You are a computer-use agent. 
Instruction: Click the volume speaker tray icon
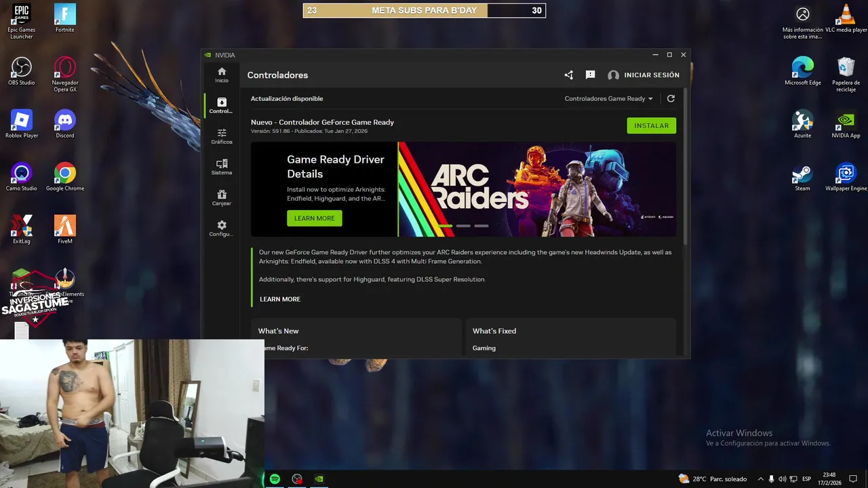pyautogui.click(x=783, y=479)
